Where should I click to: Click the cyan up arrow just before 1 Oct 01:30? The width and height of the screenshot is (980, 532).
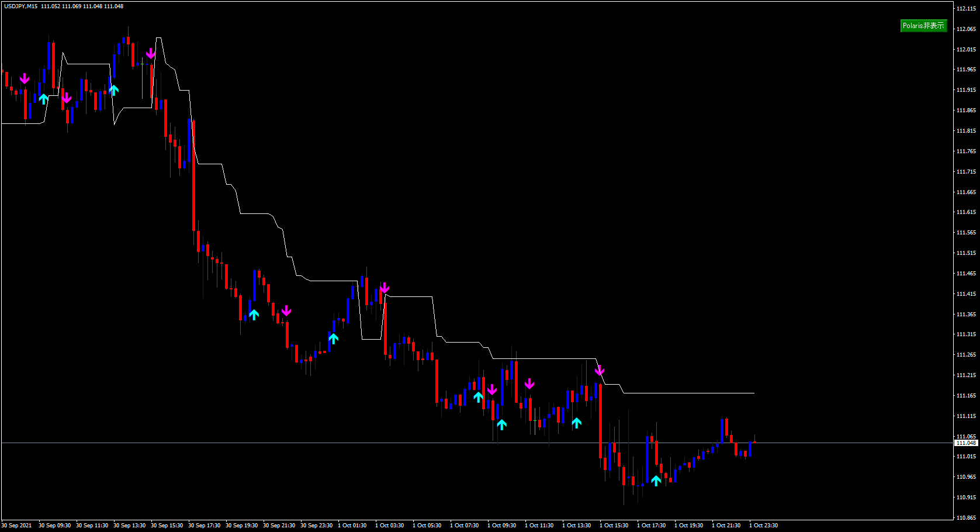pos(333,338)
